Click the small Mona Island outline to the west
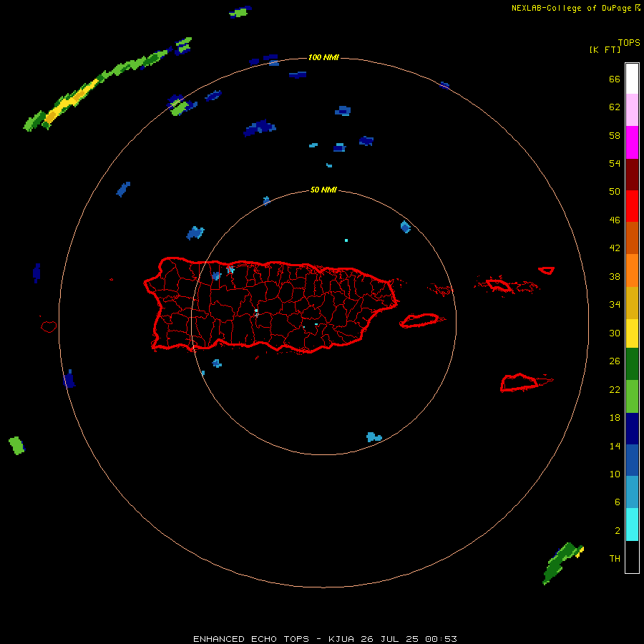Screen dimensions: 644x644 click(49, 326)
